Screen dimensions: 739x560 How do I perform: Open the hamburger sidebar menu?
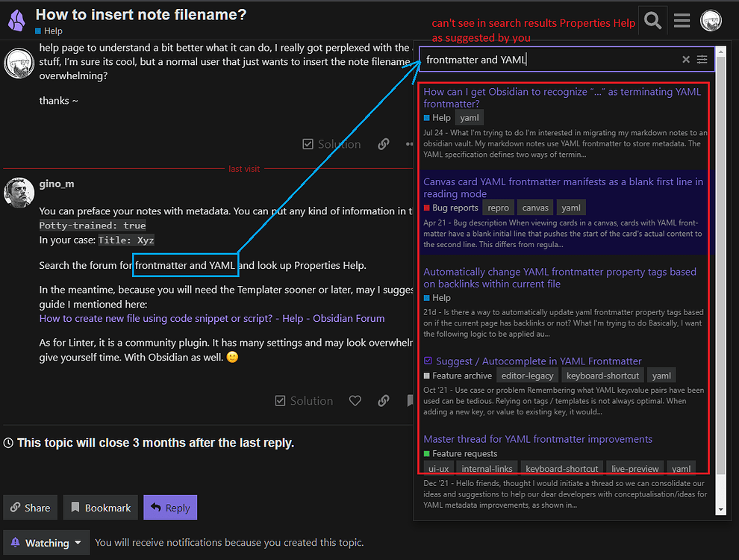(682, 20)
